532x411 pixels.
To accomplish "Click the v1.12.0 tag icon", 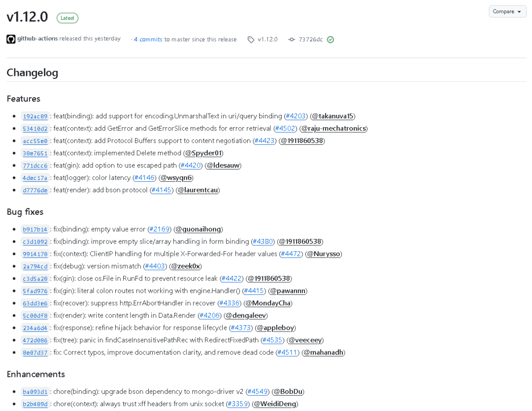I will tap(251, 39).
